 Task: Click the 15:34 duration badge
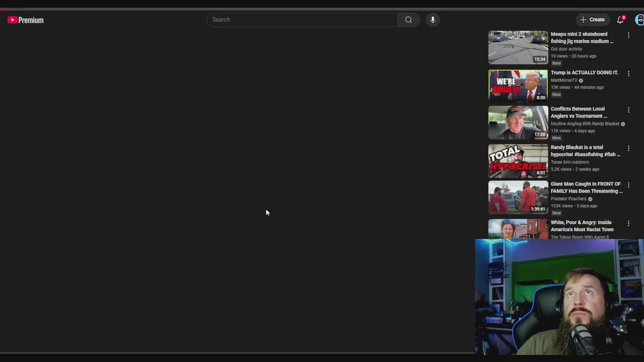[x=540, y=59]
